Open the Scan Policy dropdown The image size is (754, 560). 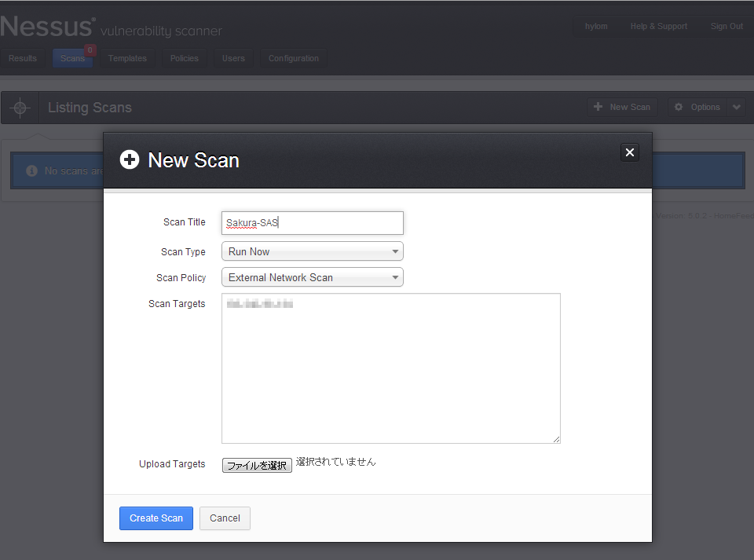[312, 277]
